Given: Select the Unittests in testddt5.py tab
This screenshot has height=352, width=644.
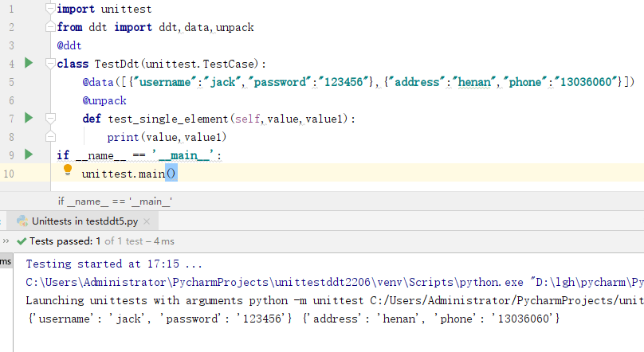Looking at the screenshot, I should coord(84,221).
